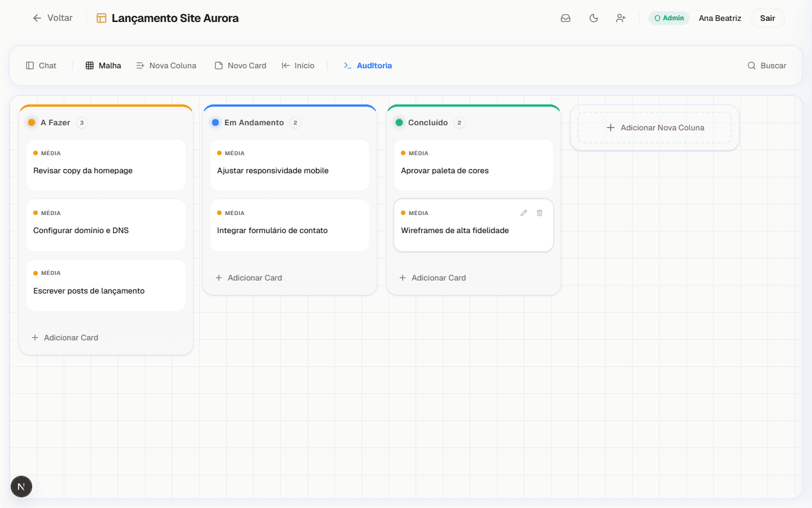Click the Lançamento Site Aurora title
Viewport: 812px width, 508px height.
[x=175, y=18]
